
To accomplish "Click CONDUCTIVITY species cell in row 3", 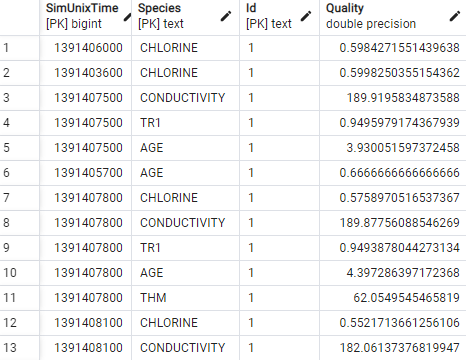I will tap(186, 98).
